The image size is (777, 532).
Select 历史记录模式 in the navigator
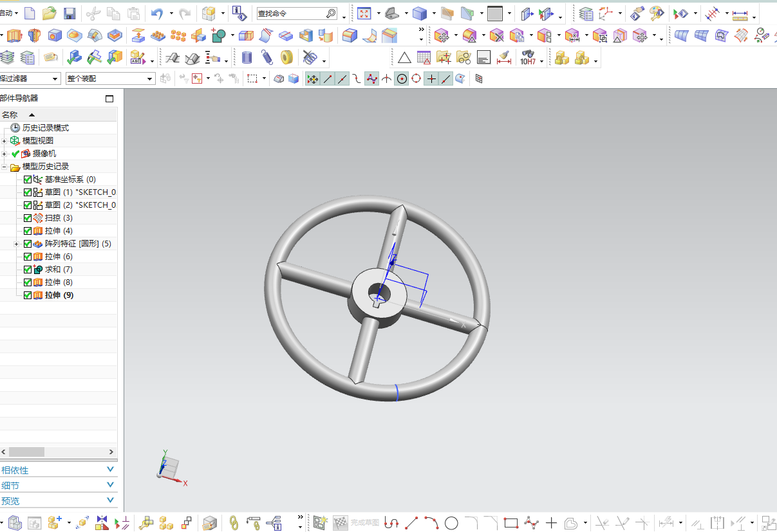(45, 128)
